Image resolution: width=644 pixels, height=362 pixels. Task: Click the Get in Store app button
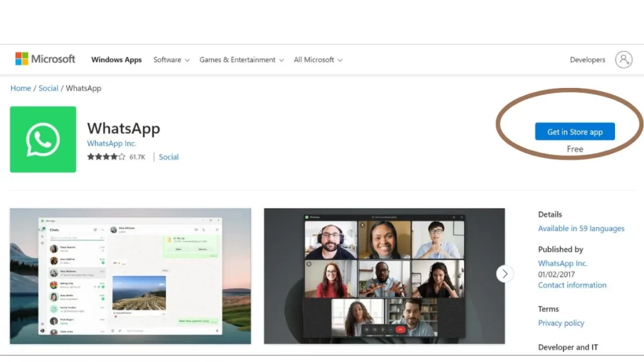(574, 131)
